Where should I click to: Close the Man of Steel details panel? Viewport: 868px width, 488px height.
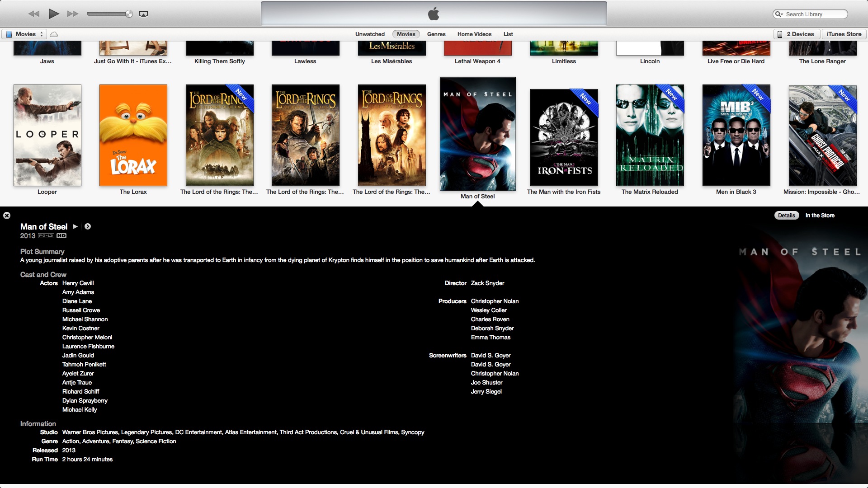pyautogui.click(x=7, y=216)
